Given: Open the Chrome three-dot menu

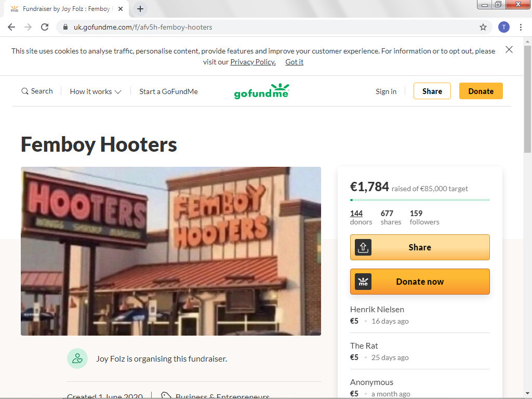Looking at the screenshot, I should coord(521,27).
